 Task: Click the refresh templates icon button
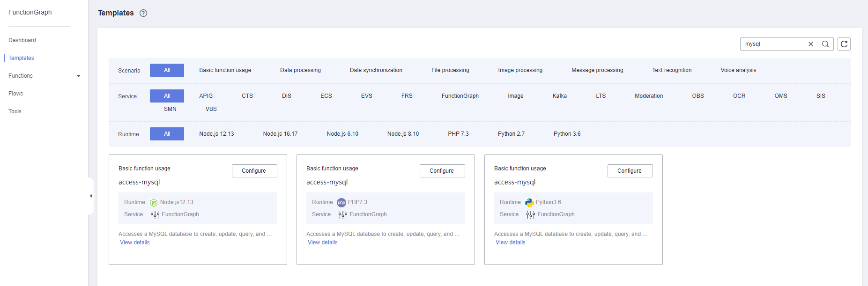point(844,44)
